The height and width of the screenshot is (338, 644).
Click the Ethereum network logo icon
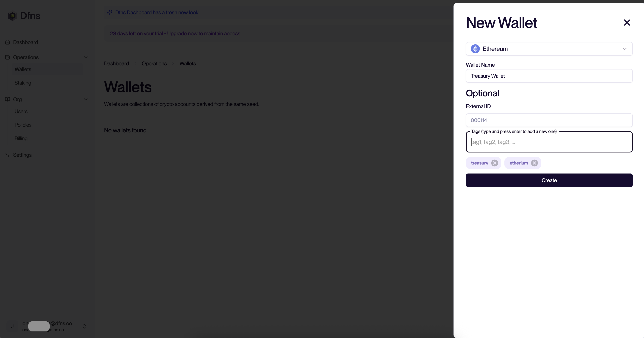475,49
